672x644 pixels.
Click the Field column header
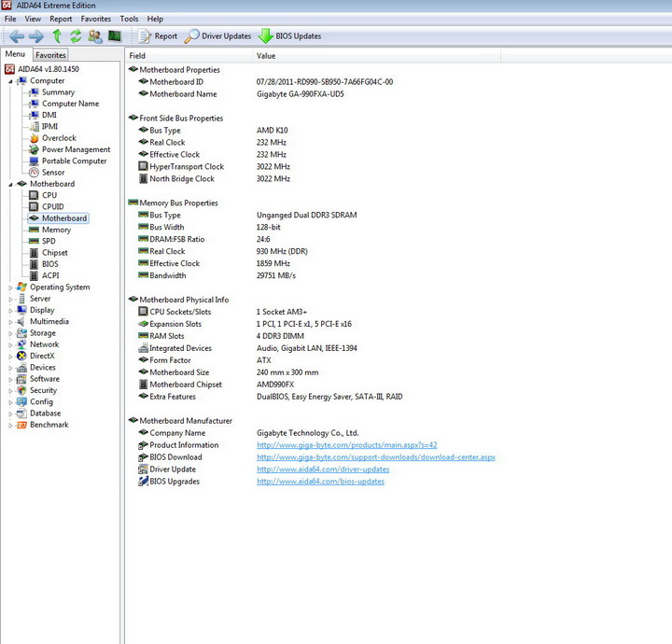[189, 56]
